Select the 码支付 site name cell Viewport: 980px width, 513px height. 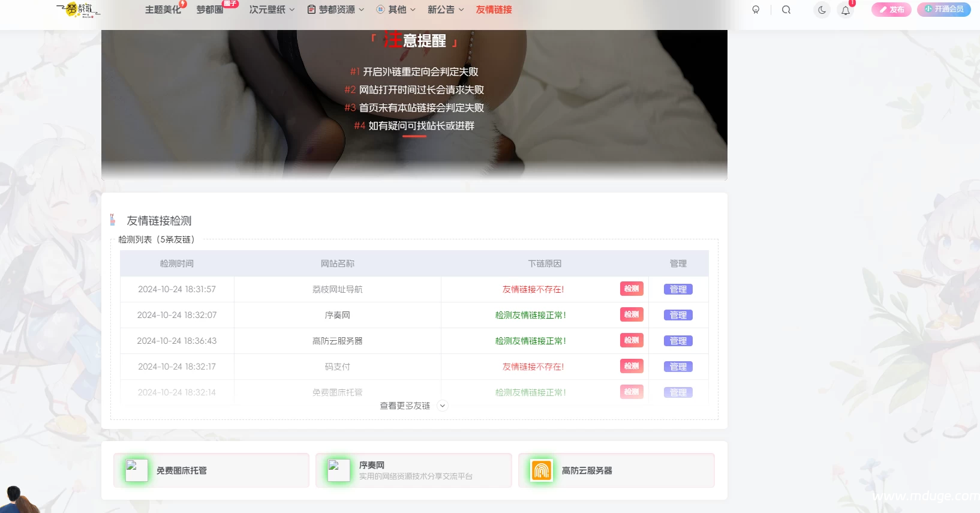coord(338,367)
